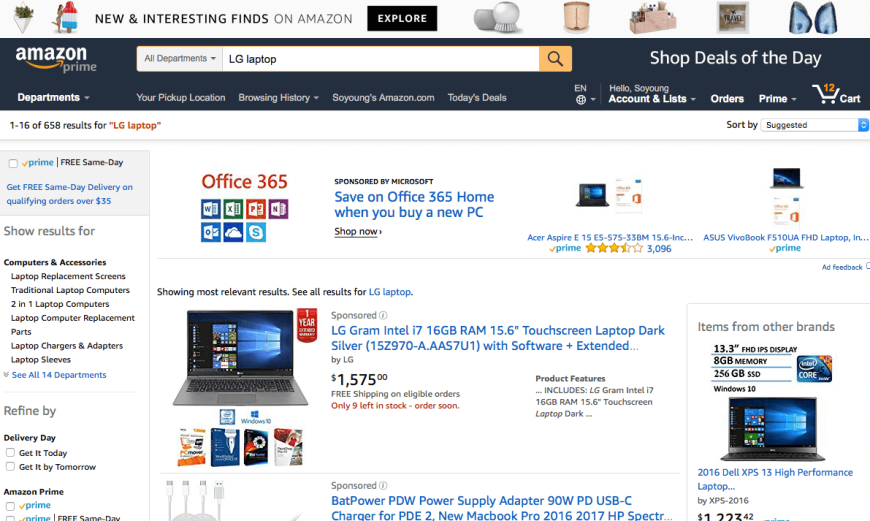Expand See All 14 Departments
This screenshot has width=870, height=521.
tap(59, 375)
